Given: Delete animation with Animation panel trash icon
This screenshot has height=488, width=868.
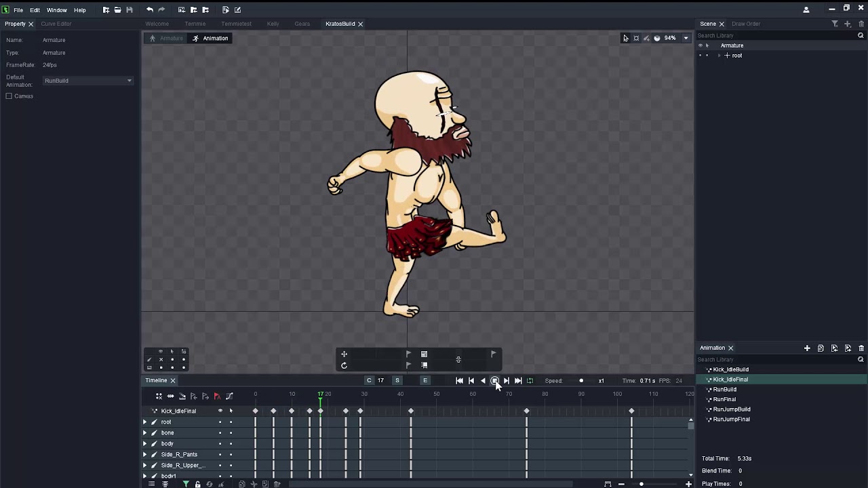Looking at the screenshot, I should coord(861,348).
